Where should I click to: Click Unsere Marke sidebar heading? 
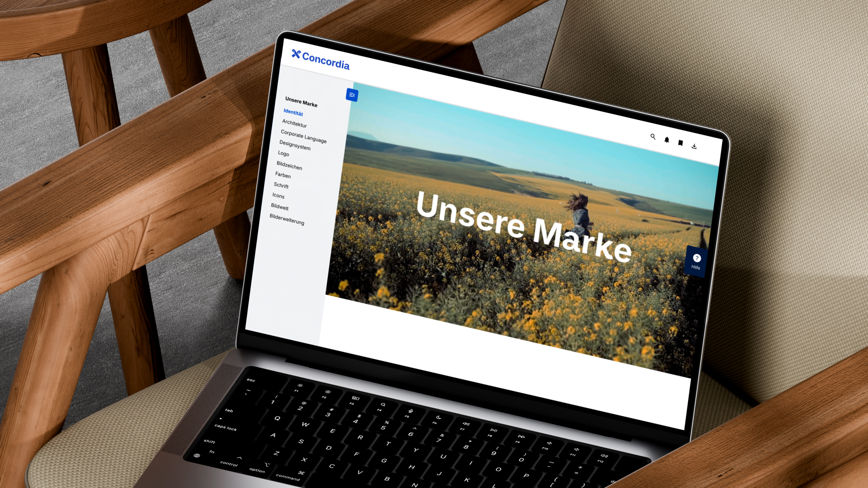[x=301, y=102]
